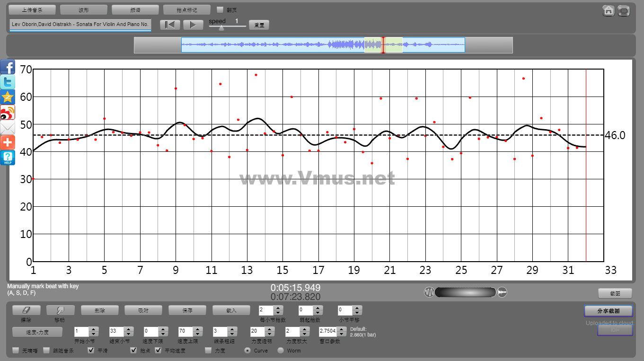This screenshot has height=361, width=644.
Task: Switch to the 频谱 spectrum view
Action: click(135, 10)
